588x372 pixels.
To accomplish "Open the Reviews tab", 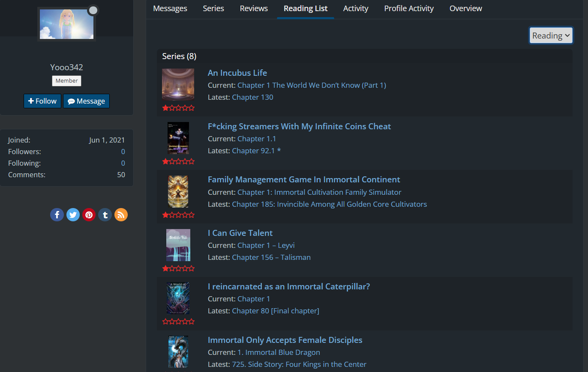I will 254,9.
